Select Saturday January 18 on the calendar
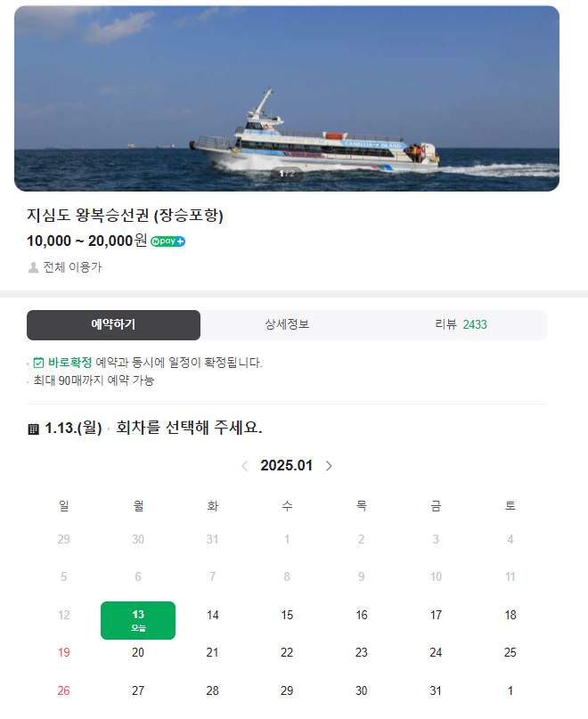 click(x=510, y=615)
